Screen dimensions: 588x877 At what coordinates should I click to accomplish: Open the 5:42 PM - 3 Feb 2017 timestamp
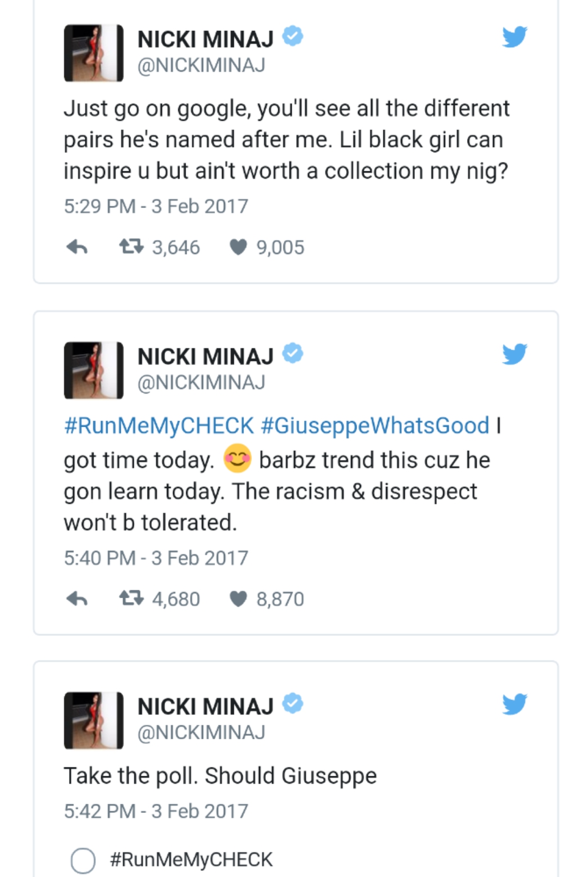point(156,811)
